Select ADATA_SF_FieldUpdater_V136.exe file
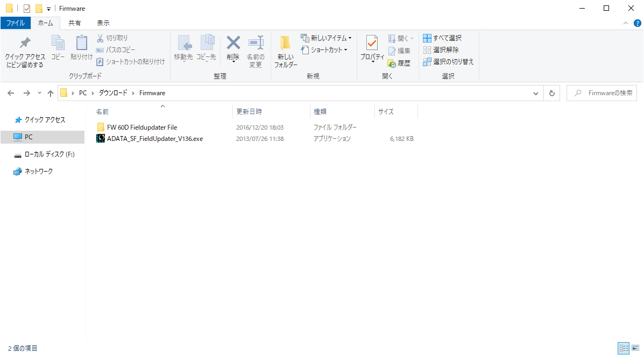Image resolution: width=644 pixels, height=355 pixels. (155, 139)
